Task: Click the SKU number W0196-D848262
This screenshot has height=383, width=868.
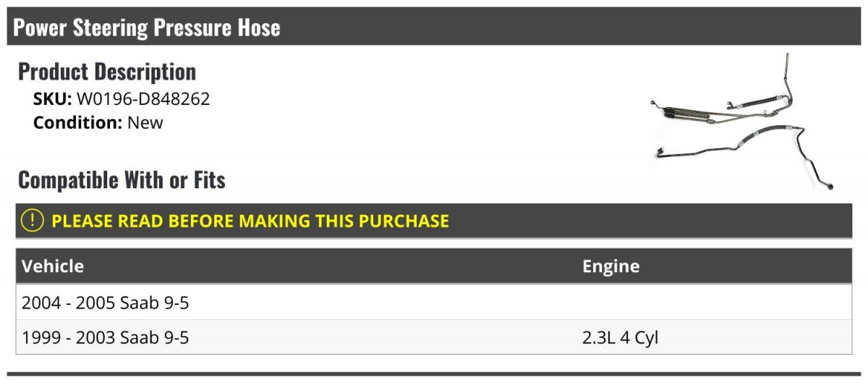Action: (x=143, y=99)
